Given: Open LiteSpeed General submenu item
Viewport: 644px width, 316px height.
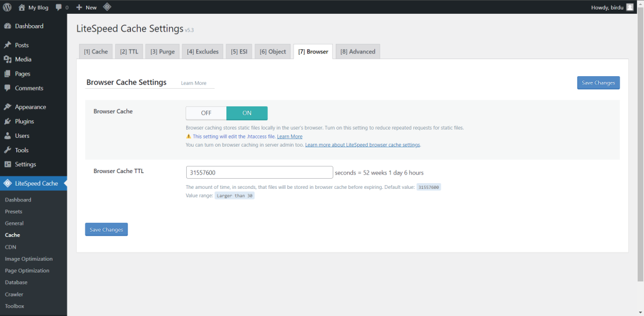Looking at the screenshot, I should point(14,223).
